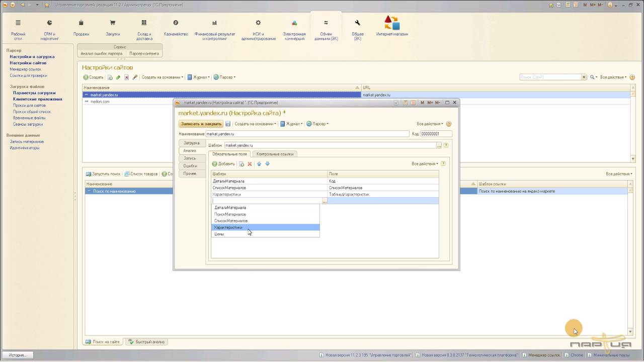Viewport: 644px width, 362px height.
Task: Open Все действия menu above fields table
Action: point(425,164)
